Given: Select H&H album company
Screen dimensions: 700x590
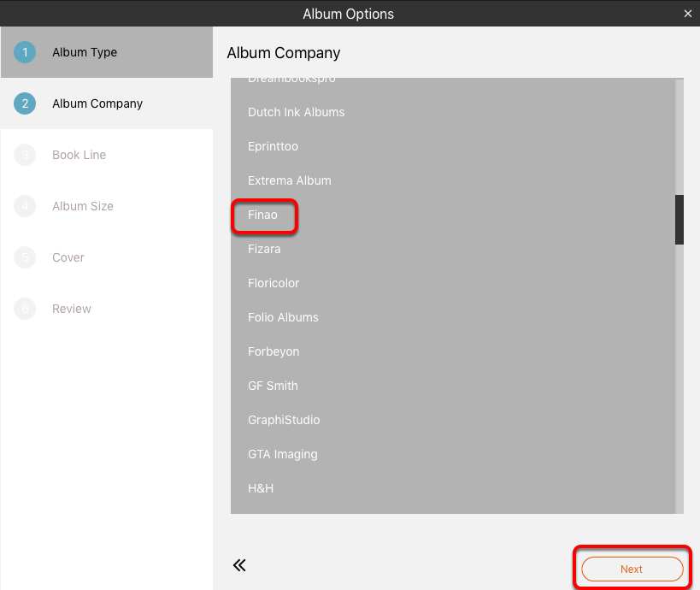Looking at the screenshot, I should click(x=453, y=488).
